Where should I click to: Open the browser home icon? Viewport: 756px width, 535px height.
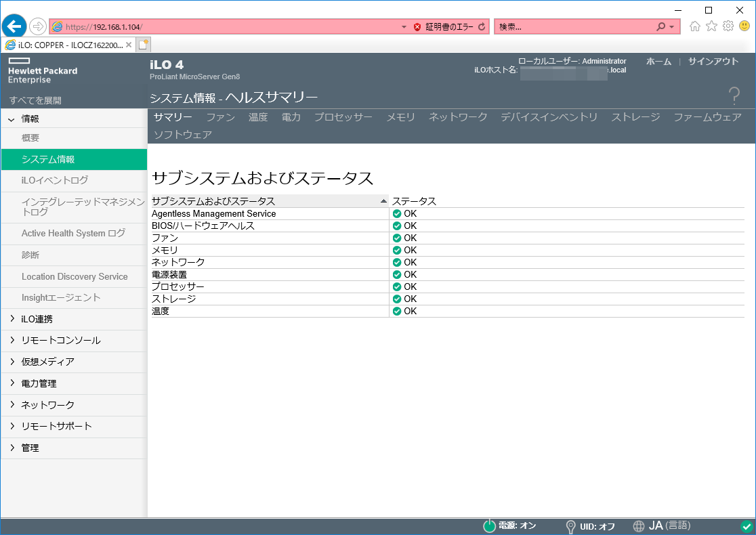(694, 26)
